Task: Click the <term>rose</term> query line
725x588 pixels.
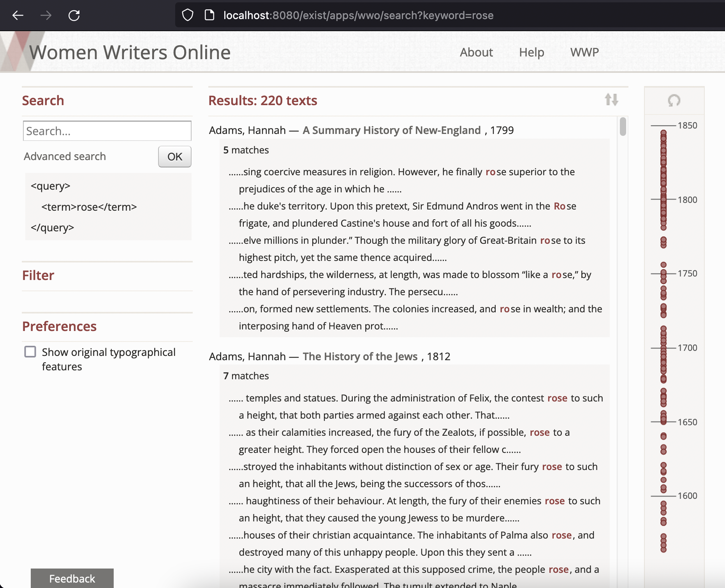Action: click(x=89, y=207)
